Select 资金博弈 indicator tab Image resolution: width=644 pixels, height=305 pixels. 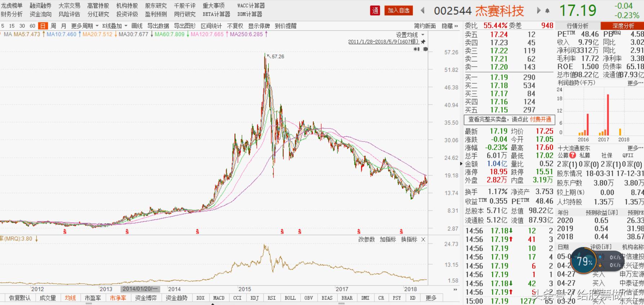pyautogui.click(x=146, y=298)
